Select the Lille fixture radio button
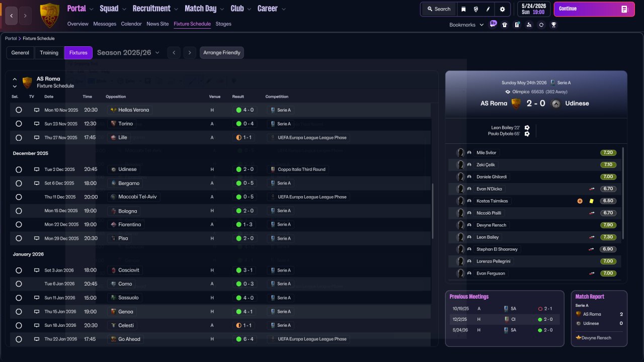The width and height of the screenshot is (644, 362). click(19, 138)
